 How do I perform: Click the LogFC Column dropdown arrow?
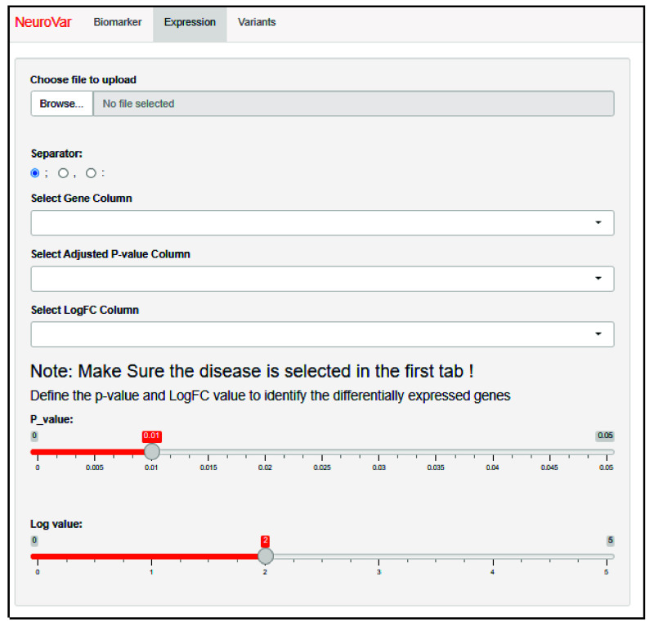tap(598, 334)
